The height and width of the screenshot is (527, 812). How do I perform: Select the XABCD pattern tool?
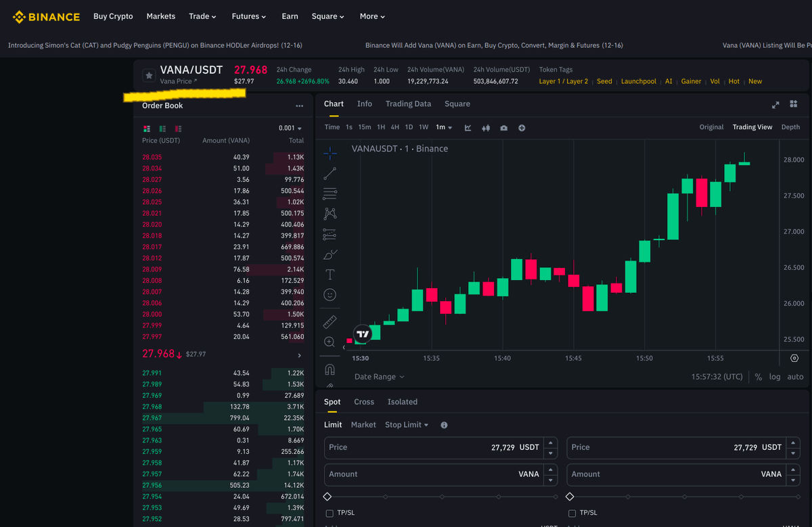(x=330, y=214)
